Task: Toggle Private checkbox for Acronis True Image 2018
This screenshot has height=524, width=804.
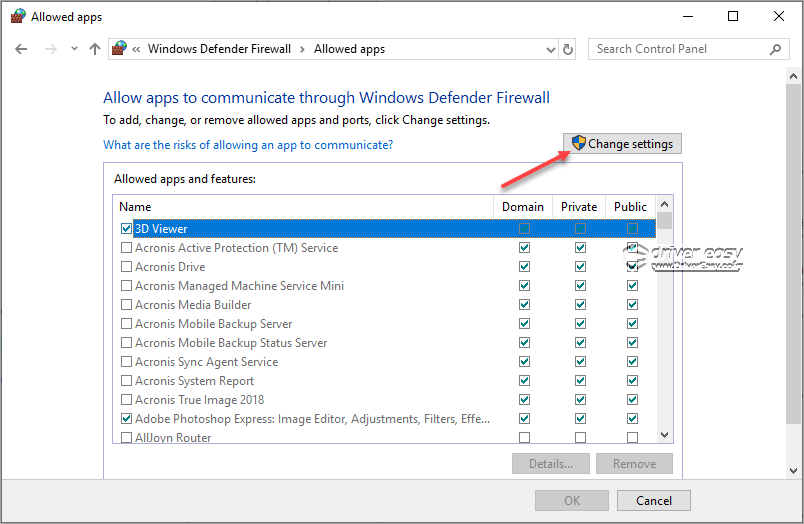Action: [x=580, y=399]
